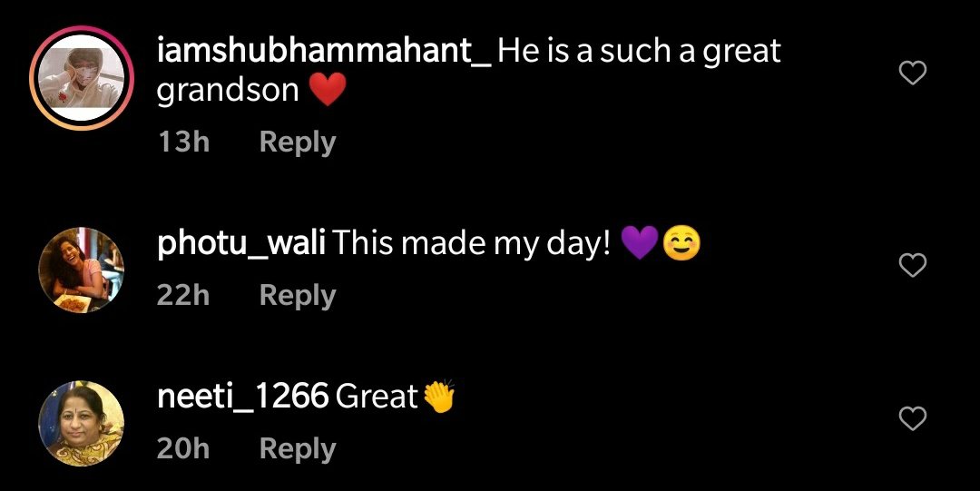Visit the photu_wali username link
Image resolution: width=980 pixels, height=491 pixels.
point(241,243)
